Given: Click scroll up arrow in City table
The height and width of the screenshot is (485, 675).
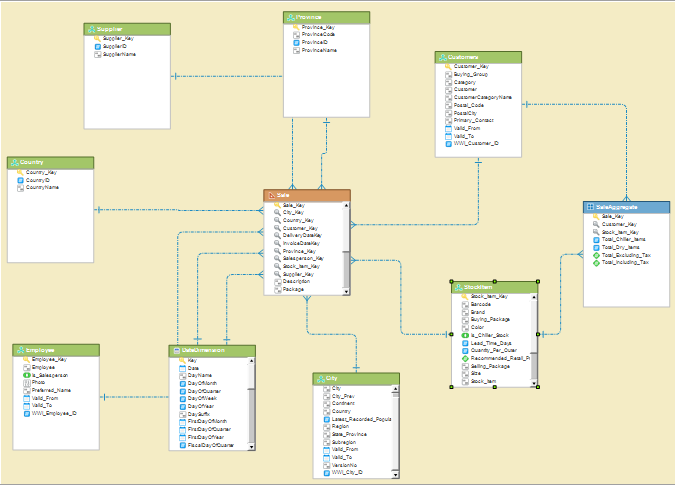Looking at the screenshot, I should click(x=395, y=388).
